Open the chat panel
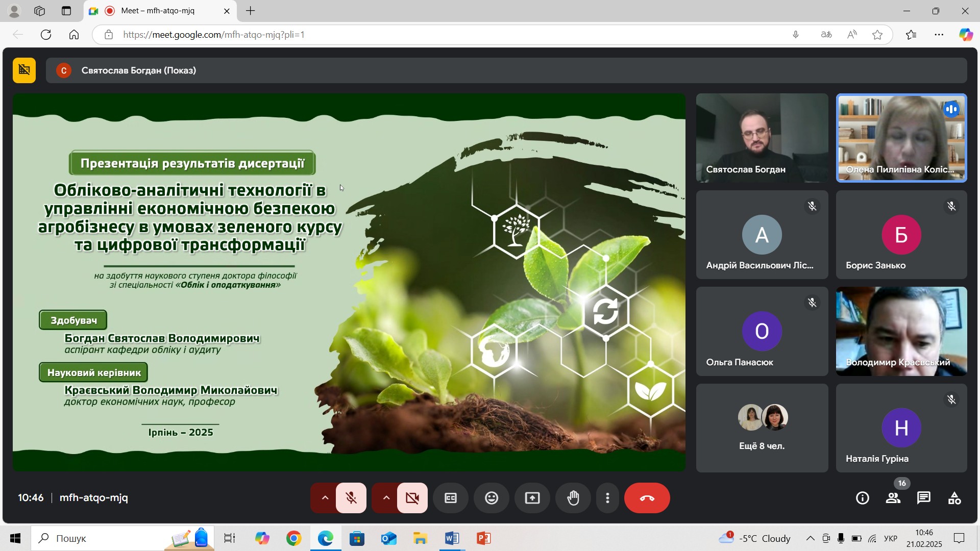 924,498
